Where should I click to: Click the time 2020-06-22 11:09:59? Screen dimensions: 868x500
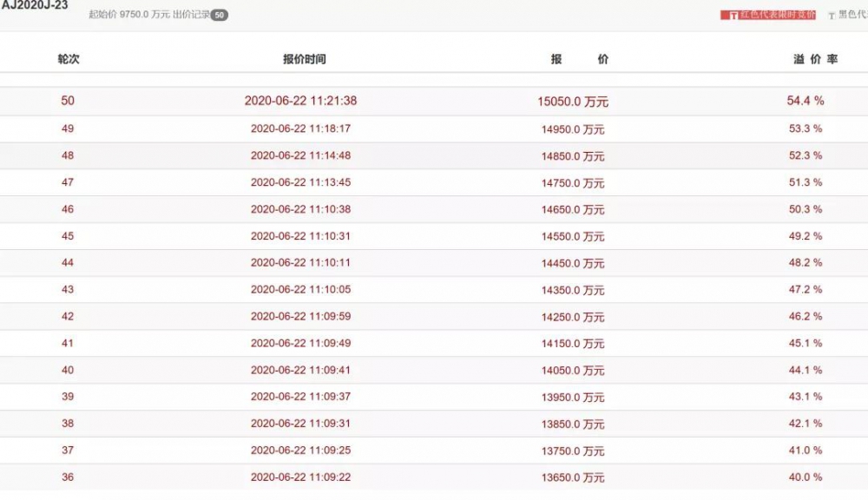[x=300, y=316]
